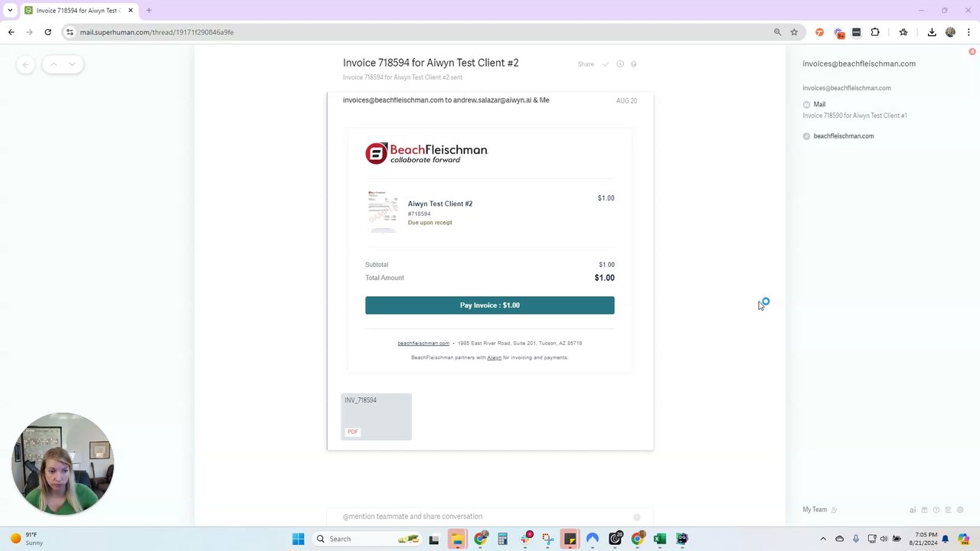Click the AUG 20 date on the email
Viewport: 980px width, 551px height.
pos(626,101)
